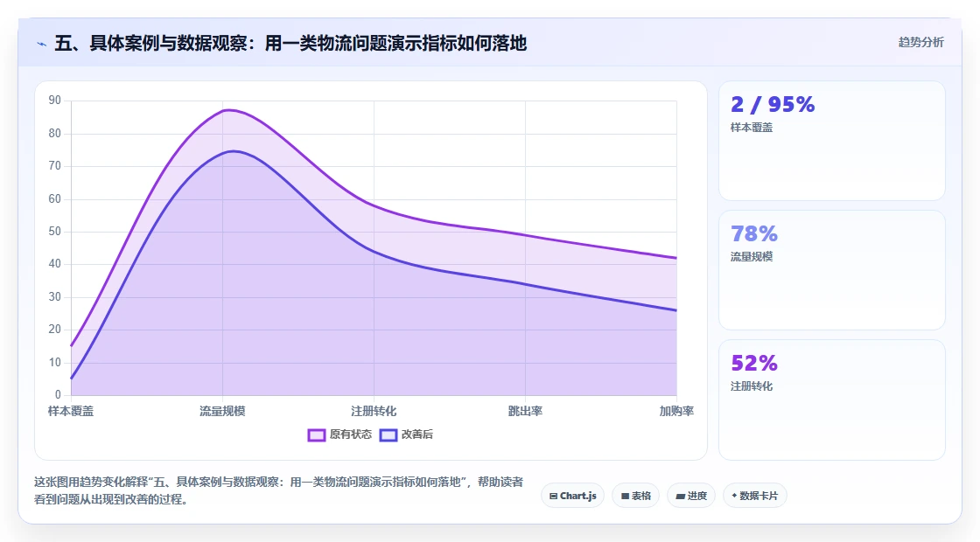Open the 78% 流量规模 card
This screenshot has height=542, width=980.
click(832, 270)
